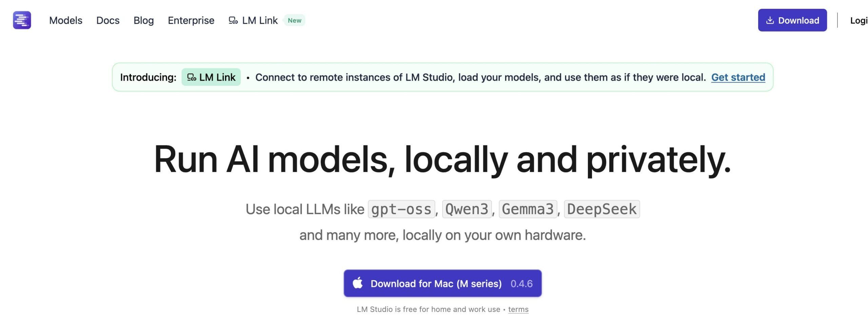Click the Download button in the header
This screenshot has height=334, width=868.
792,20
